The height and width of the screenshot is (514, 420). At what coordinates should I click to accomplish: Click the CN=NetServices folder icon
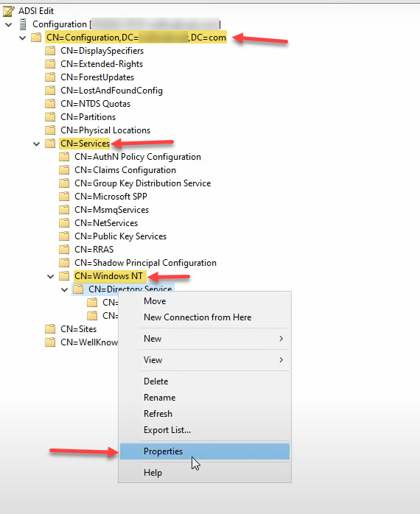[x=64, y=223]
